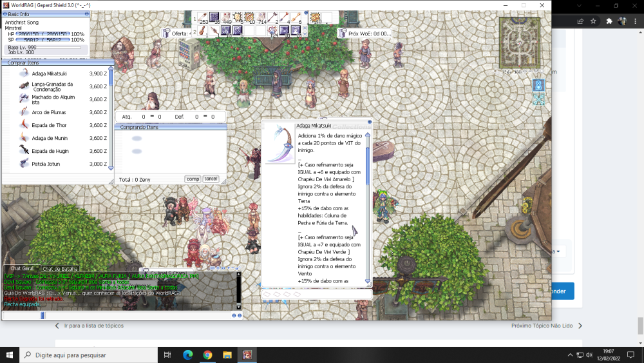Image resolution: width=644 pixels, height=363 pixels.
Task: Click the WorldRAG game taskbar icon
Action: (247, 355)
